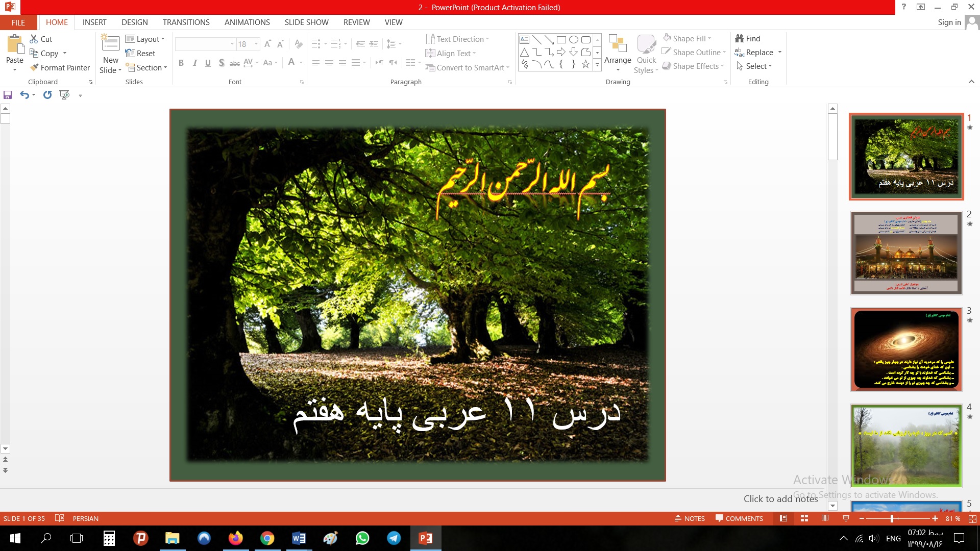Click the Format Painter brush icon
Viewport: 980px width, 551px height.
pos(34,67)
